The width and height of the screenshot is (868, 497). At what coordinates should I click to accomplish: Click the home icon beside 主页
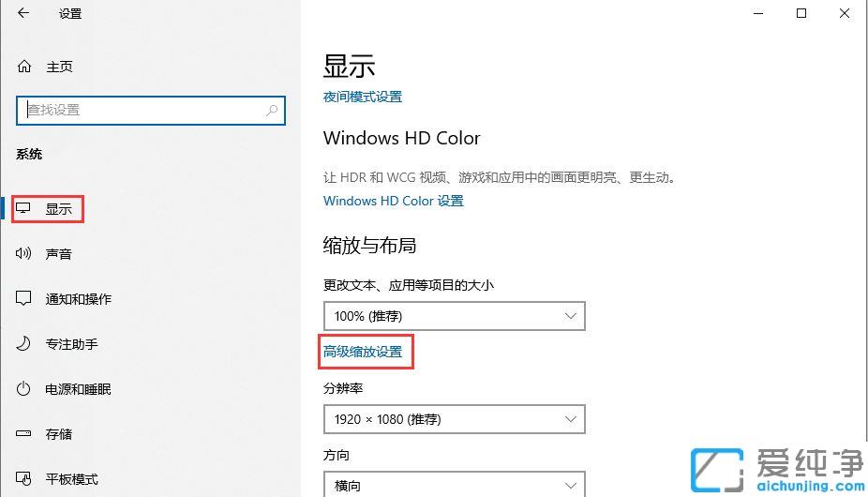(24, 67)
